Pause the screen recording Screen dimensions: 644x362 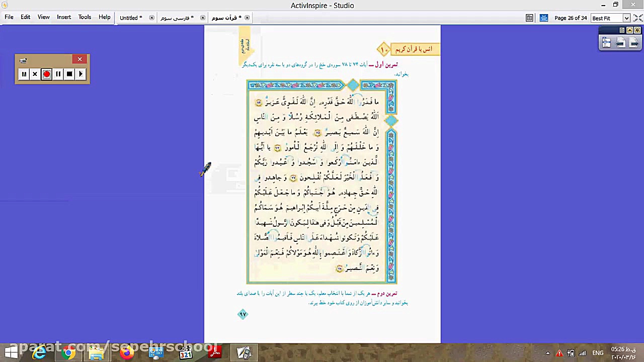pos(58,74)
